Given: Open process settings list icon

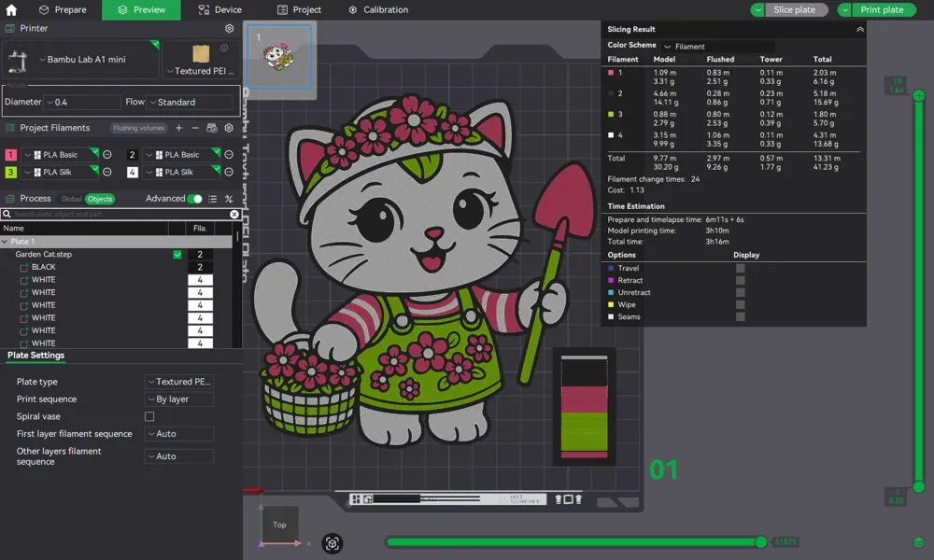Looking at the screenshot, I should [x=213, y=199].
